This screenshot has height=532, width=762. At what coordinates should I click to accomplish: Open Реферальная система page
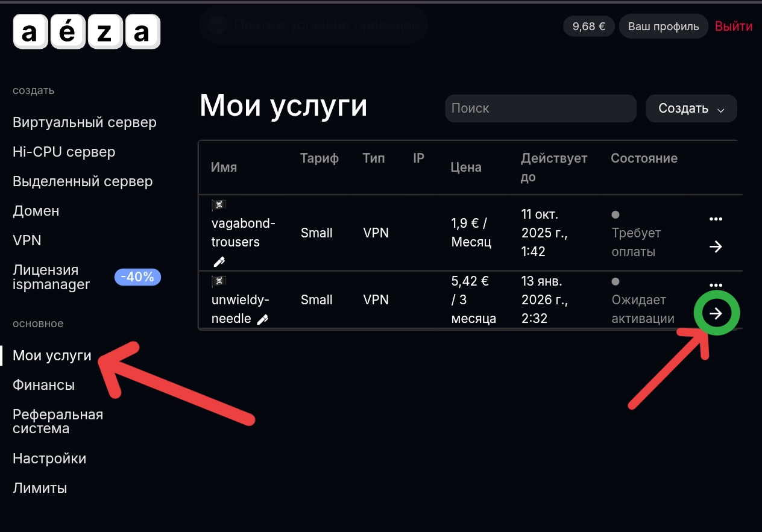pos(58,422)
